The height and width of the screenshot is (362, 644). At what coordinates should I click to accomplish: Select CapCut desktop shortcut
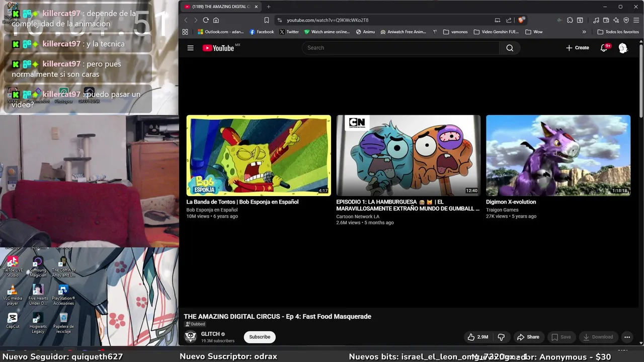click(13, 321)
